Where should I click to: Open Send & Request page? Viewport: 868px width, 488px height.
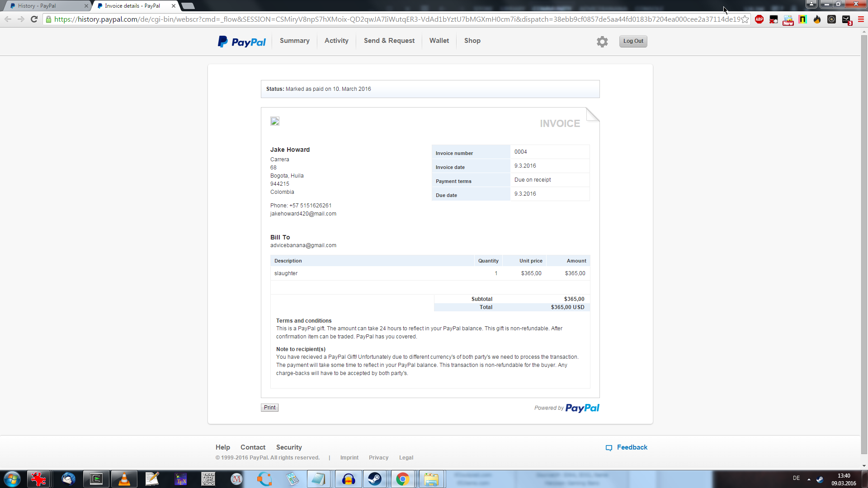click(389, 41)
